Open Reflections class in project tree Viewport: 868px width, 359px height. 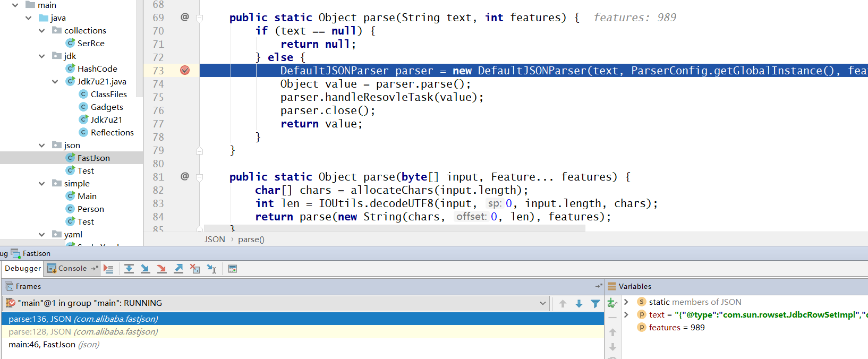tap(112, 132)
